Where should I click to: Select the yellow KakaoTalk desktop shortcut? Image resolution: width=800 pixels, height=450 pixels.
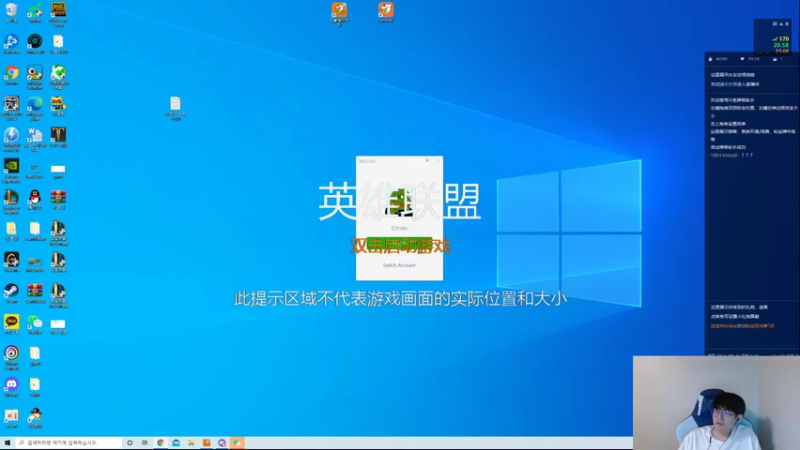[11, 324]
